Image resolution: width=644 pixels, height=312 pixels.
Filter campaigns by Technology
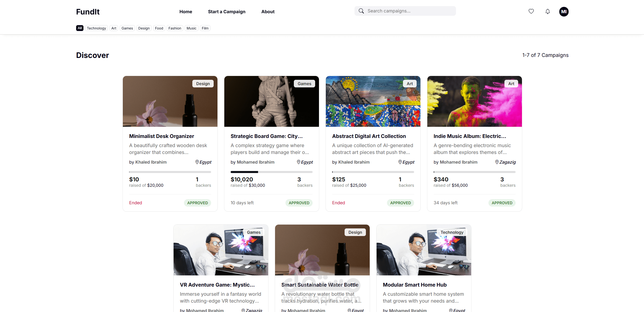[96, 28]
